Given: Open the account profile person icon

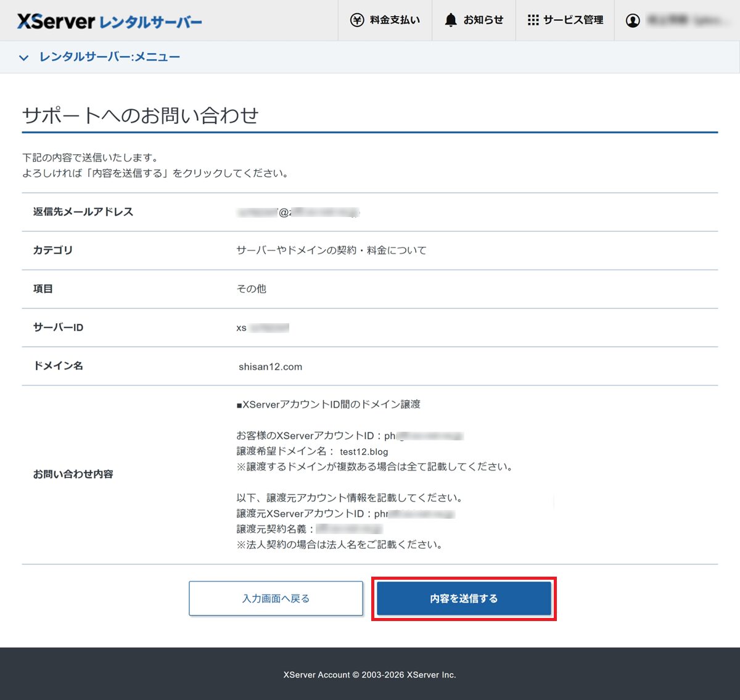Looking at the screenshot, I should (x=633, y=20).
